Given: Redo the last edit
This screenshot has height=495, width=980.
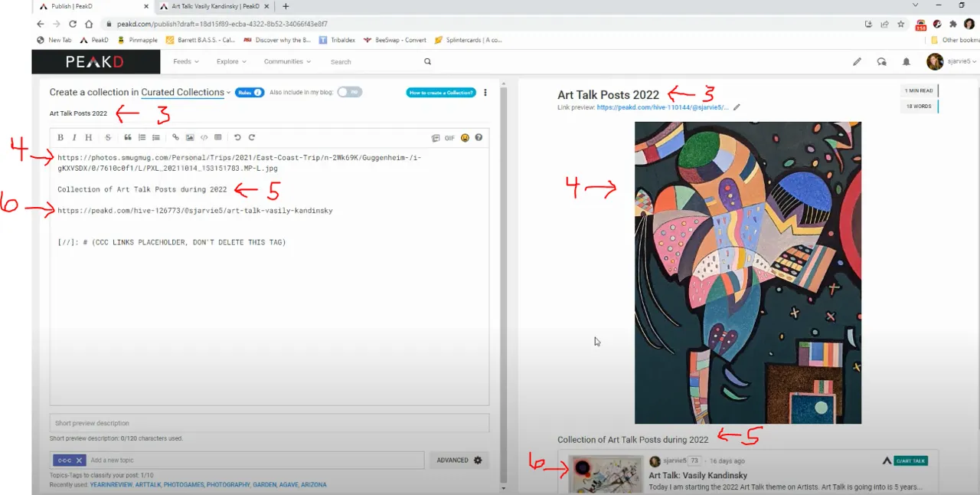Looking at the screenshot, I should point(251,138).
